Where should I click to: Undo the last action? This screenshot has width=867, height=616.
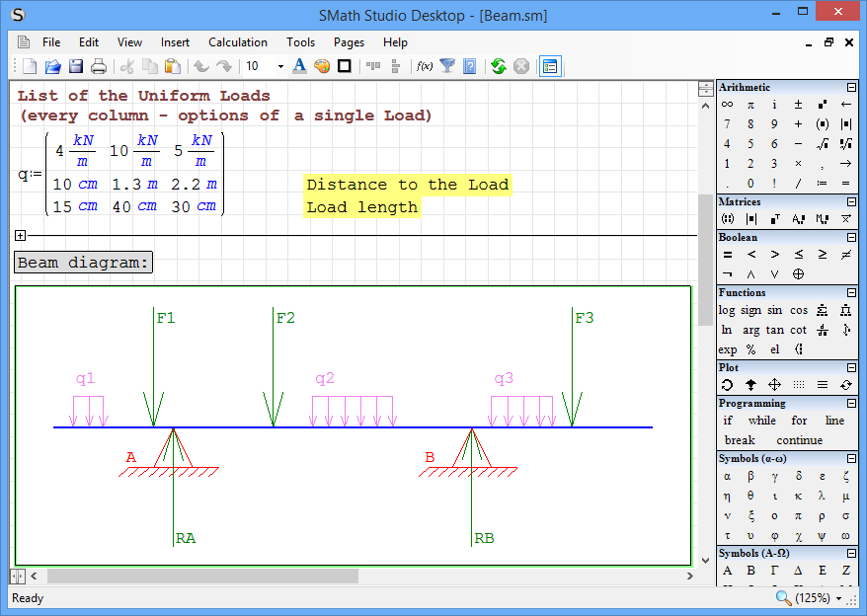pyautogui.click(x=201, y=66)
